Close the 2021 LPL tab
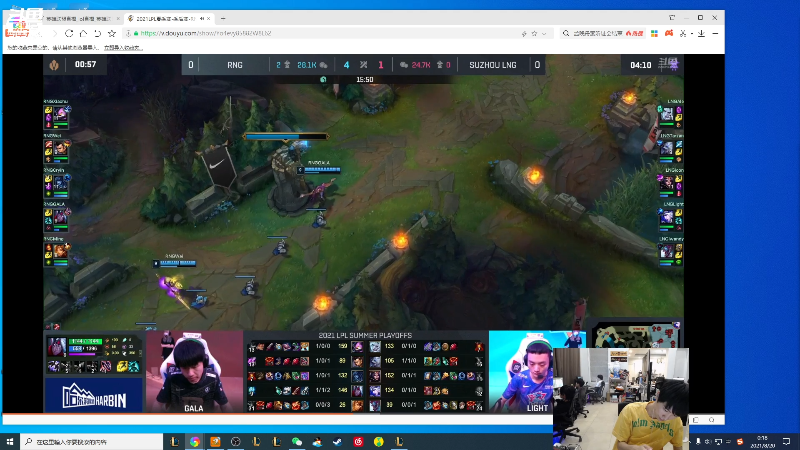800x450 pixels. tap(209, 18)
